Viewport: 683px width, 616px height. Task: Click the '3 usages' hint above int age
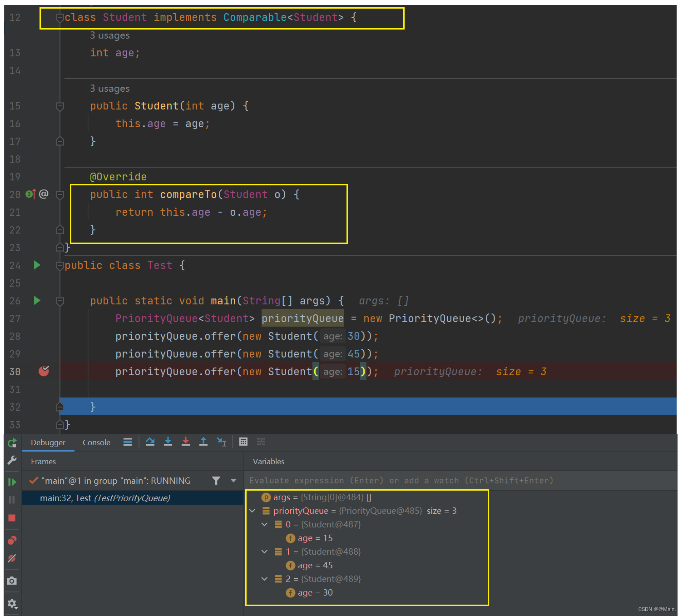110,35
